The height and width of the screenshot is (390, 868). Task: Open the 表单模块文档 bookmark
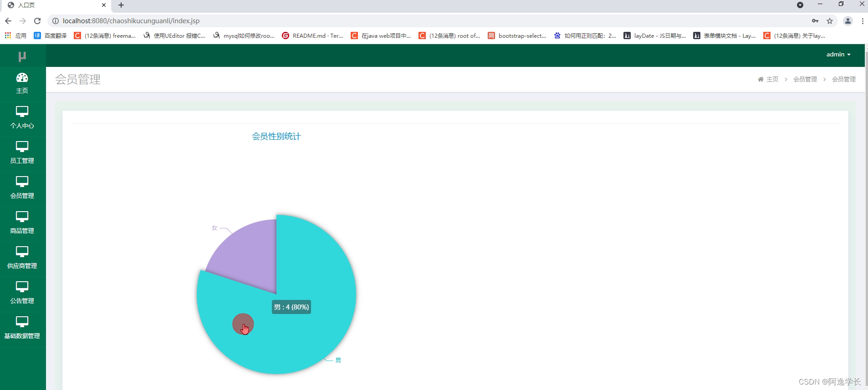click(x=725, y=35)
